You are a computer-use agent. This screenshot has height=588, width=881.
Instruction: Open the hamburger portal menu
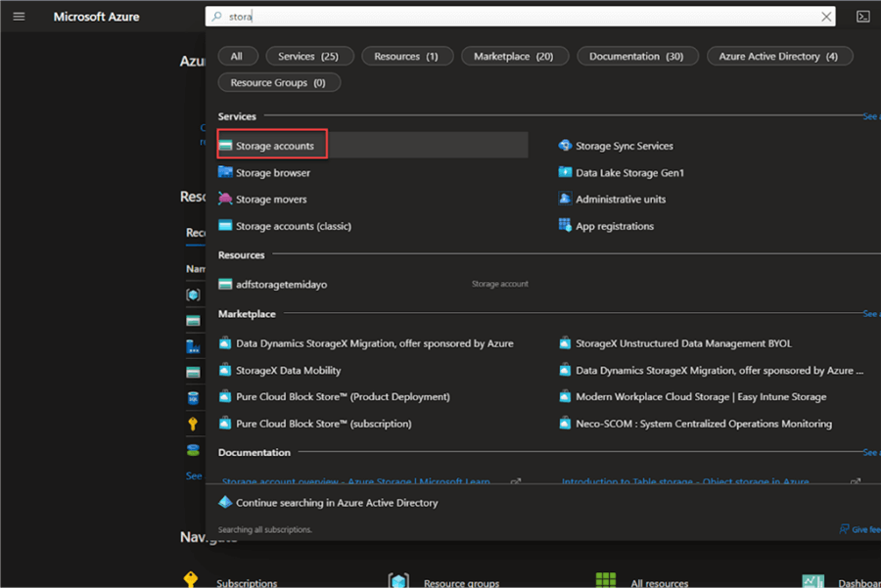point(19,17)
